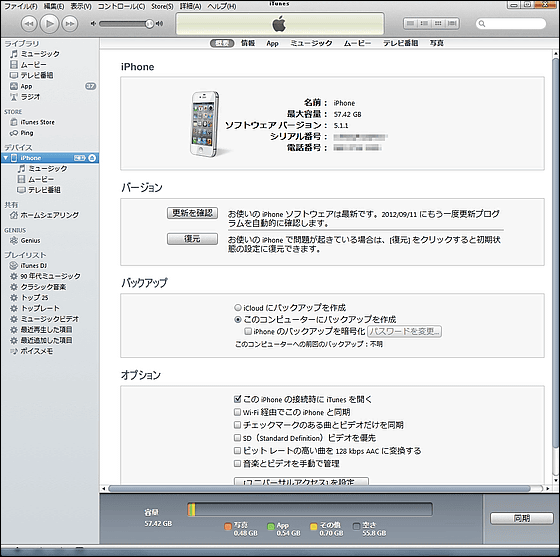Select the テレビ番組 tab at top
Viewport: 560px width, 557px height.
pos(400,43)
